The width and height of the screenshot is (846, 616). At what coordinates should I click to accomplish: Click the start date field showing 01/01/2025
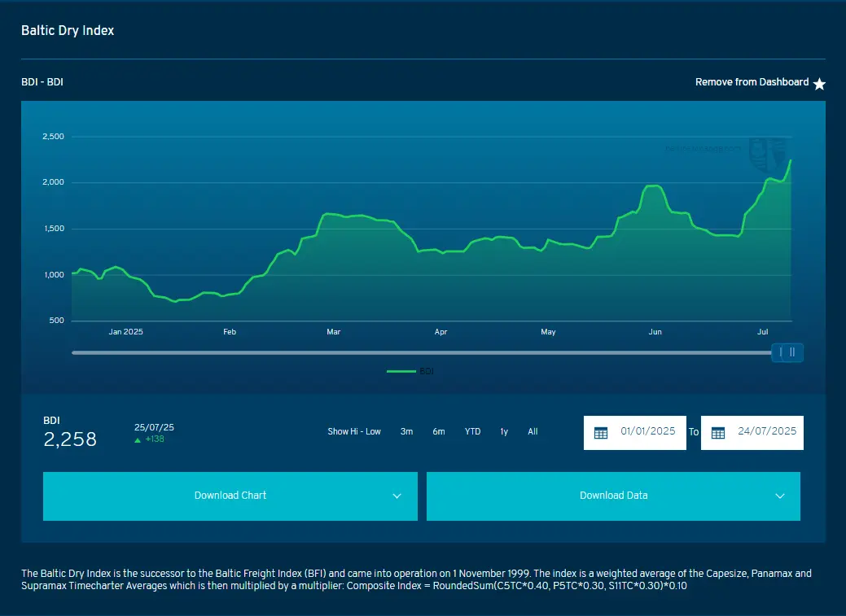[x=647, y=432]
